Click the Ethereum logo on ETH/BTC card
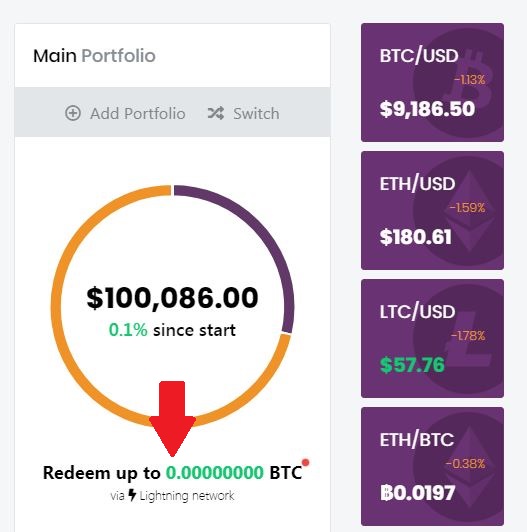 tap(470, 467)
